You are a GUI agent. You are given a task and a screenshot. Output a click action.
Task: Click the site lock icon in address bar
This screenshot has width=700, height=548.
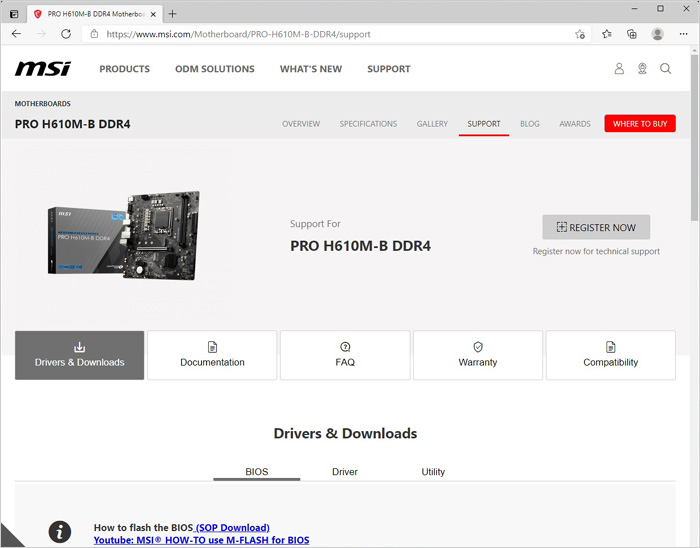tap(94, 34)
